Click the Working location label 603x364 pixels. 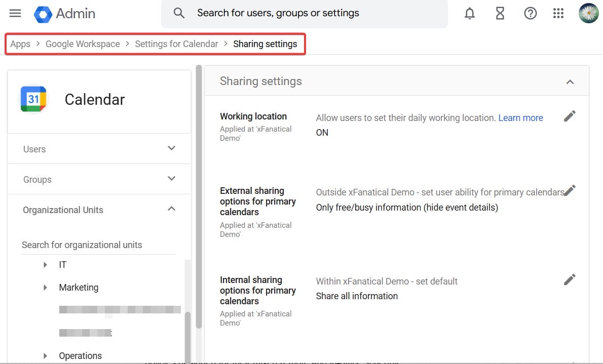coord(253,116)
